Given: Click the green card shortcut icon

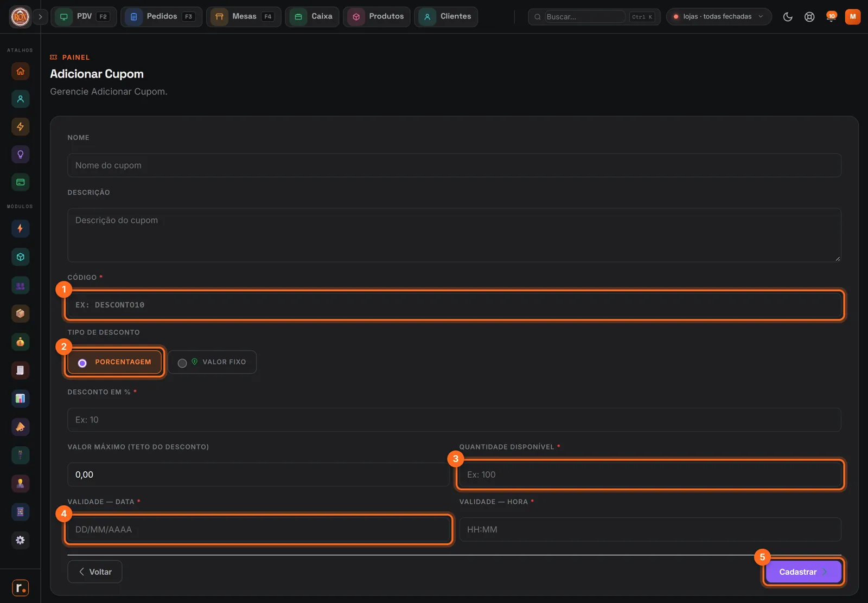Looking at the screenshot, I should [20, 182].
